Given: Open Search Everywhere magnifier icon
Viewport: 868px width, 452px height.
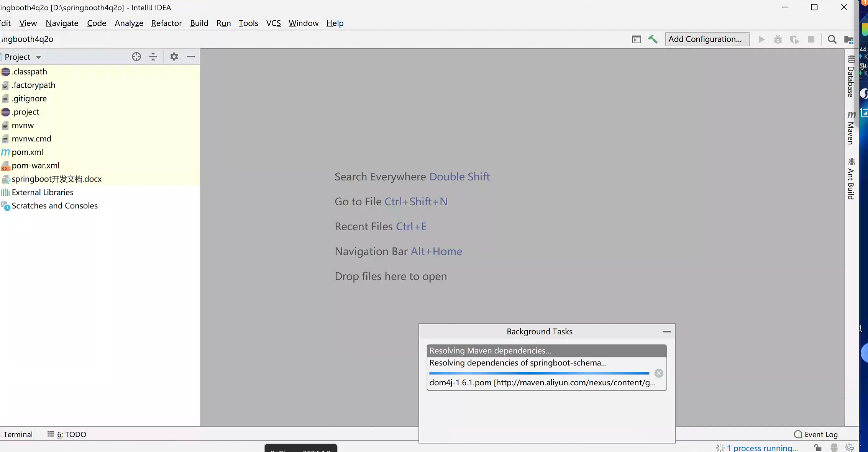Looking at the screenshot, I should click(x=832, y=39).
